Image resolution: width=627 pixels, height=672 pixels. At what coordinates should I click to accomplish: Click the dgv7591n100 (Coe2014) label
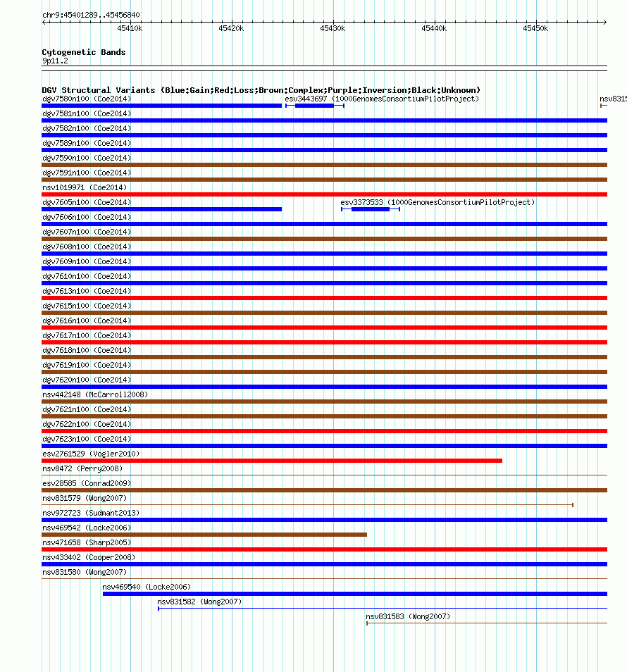[87, 173]
